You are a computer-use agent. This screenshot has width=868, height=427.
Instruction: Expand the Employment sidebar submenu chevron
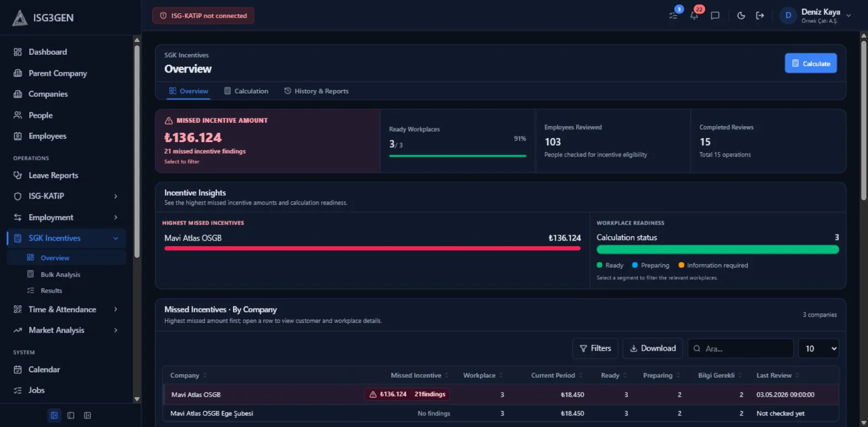coord(116,217)
